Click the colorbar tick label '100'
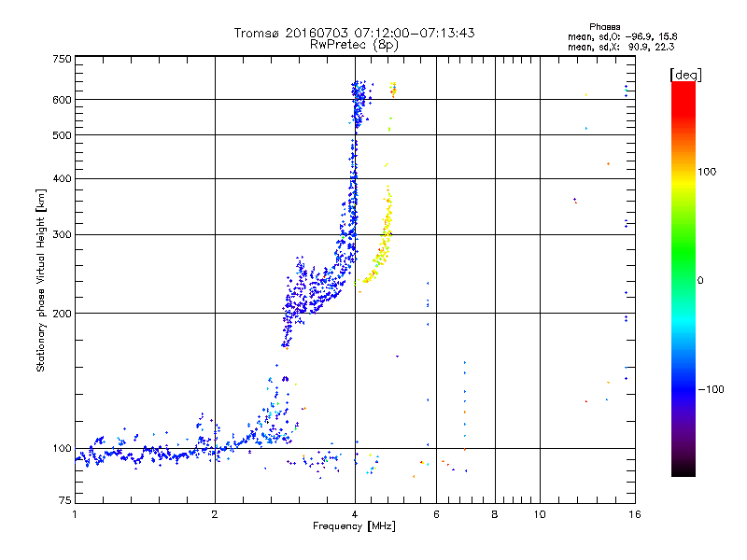Image resolution: width=747 pixels, height=560 pixels. [707, 172]
